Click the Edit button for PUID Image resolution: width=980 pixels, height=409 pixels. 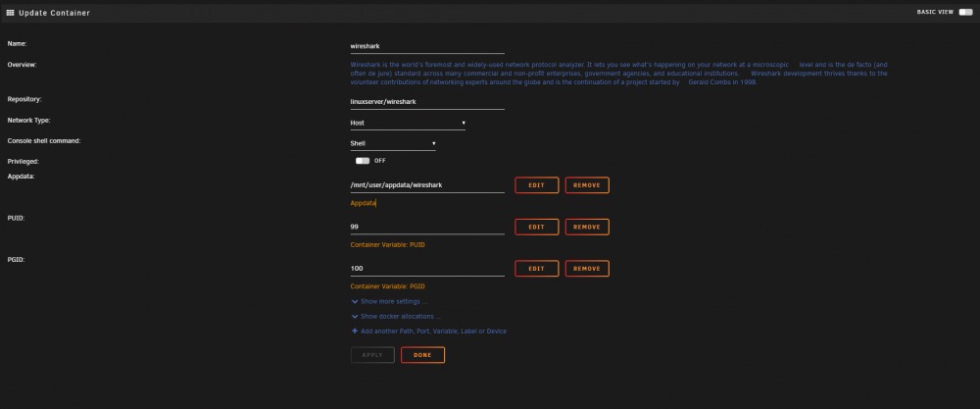point(536,227)
